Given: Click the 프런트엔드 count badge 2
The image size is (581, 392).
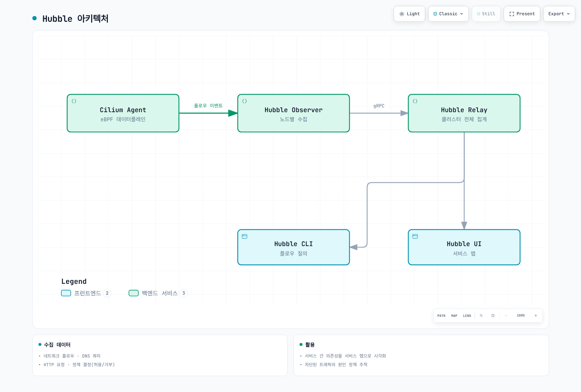Looking at the screenshot, I should coord(107,293).
